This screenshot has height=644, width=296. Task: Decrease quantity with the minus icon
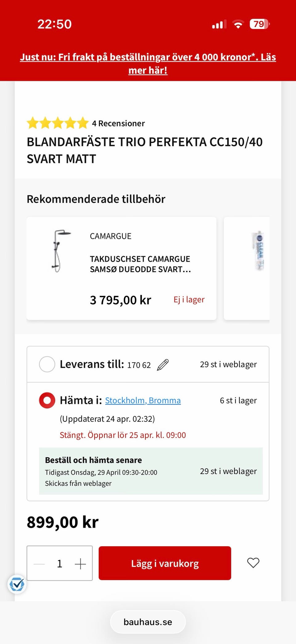[x=39, y=564]
